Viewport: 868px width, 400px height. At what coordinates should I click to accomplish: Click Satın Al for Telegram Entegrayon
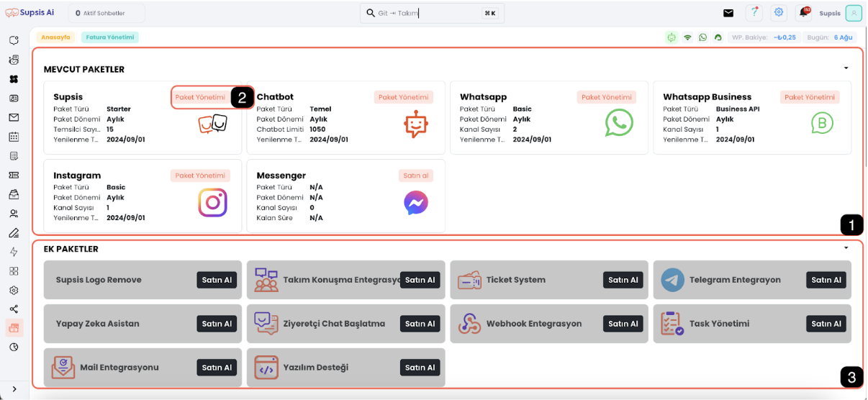(x=826, y=280)
